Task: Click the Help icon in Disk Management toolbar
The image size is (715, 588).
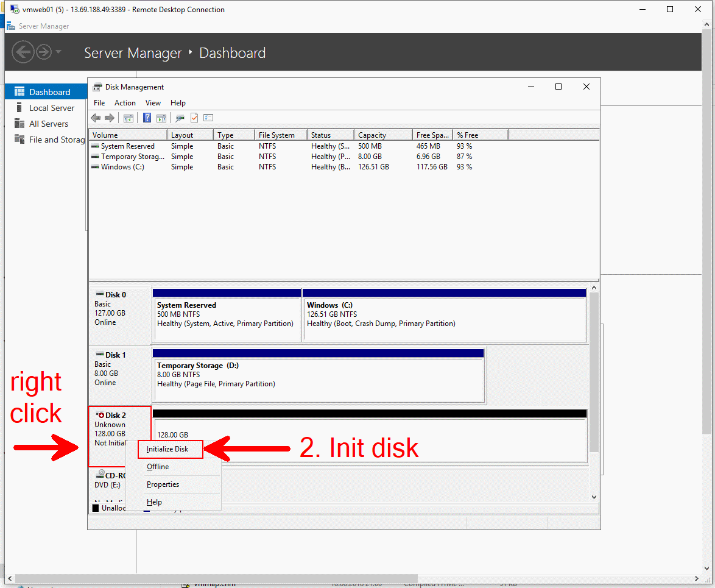Action: (147, 117)
